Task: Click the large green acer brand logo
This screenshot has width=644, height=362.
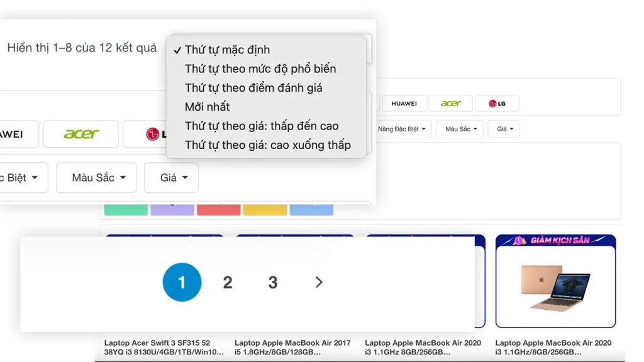Action: pyautogui.click(x=82, y=134)
